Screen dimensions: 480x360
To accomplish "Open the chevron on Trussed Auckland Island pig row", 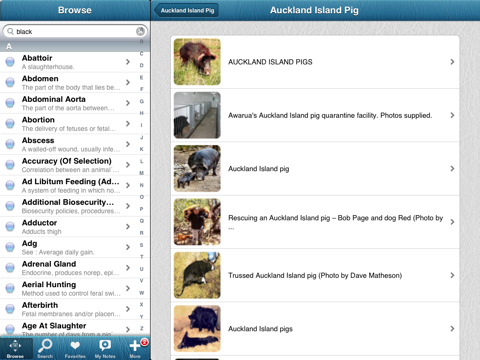I will pos(452,275).
